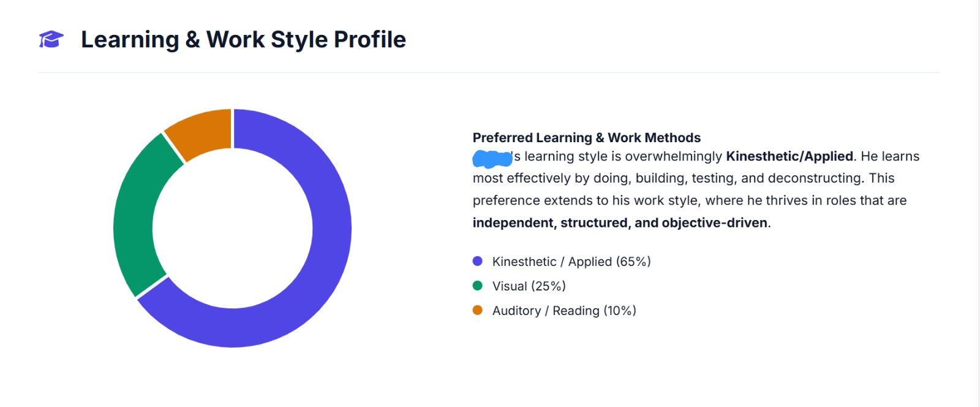Image resolution: width=980 pixels, height=407 pixels.
Task: Click the horizontal divider under the heading
Action: [488, 73]
